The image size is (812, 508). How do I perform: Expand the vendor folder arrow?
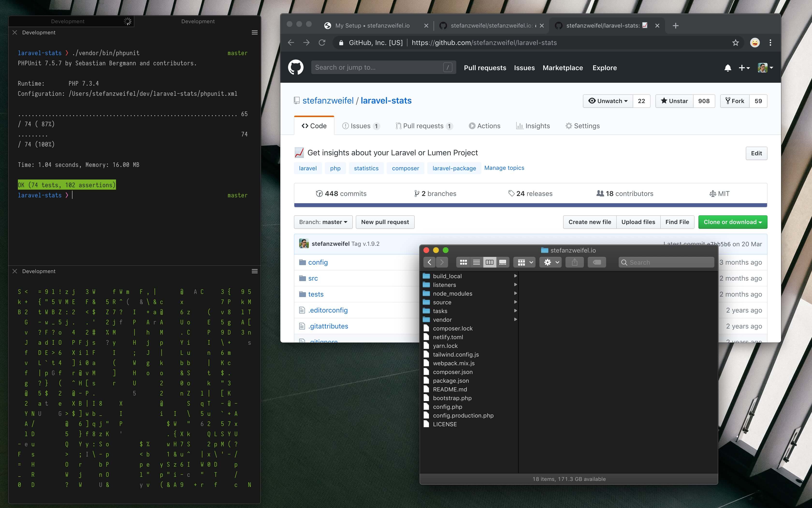coord(515,320)
